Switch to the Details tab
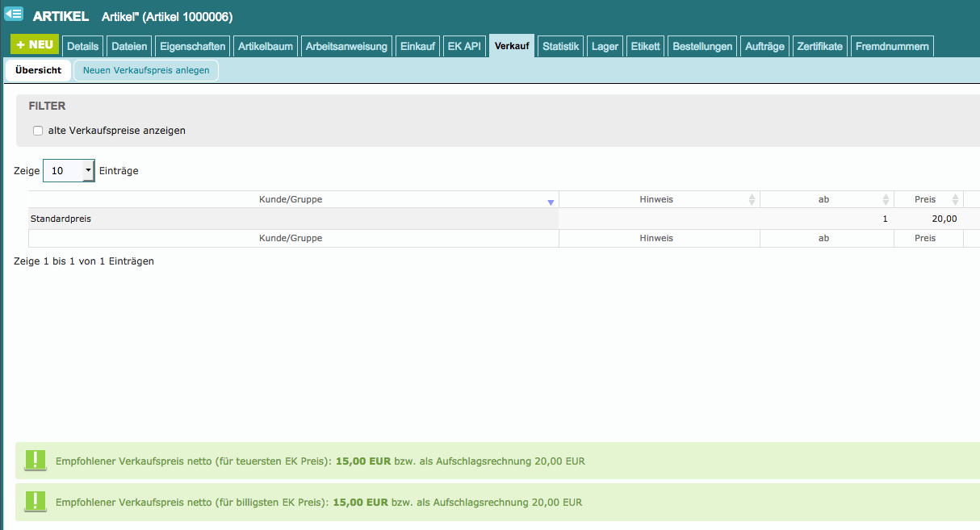Image resolution: width=980 pixels, height=530 pixels. [82, 47]
